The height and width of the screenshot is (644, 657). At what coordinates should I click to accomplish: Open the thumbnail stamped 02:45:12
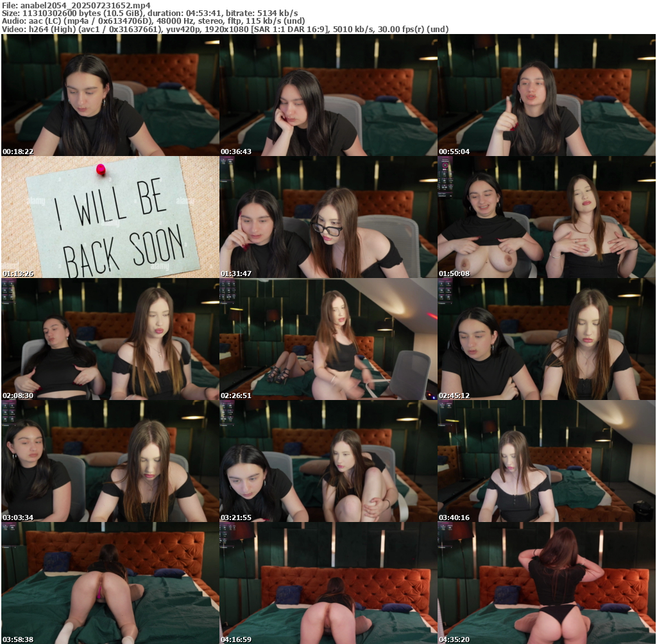[547, 339]
